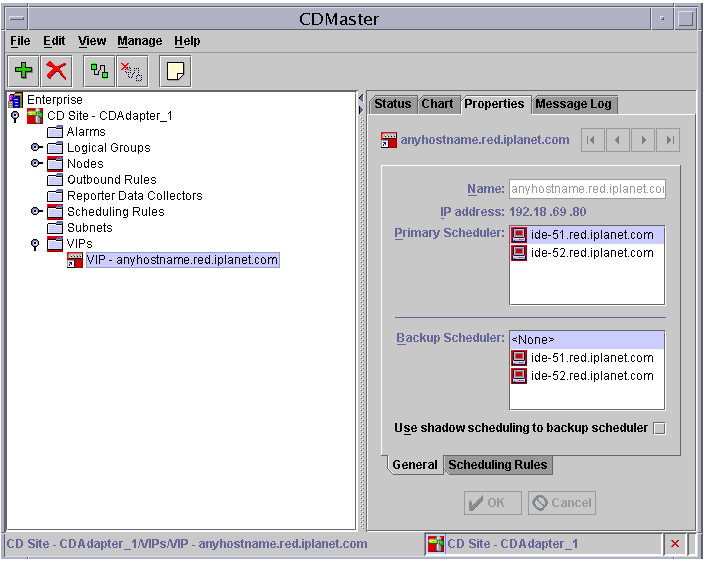Click the green connect nodes toolbar icon
Viewport: 705px width, 562px height.
pos(99,71)
